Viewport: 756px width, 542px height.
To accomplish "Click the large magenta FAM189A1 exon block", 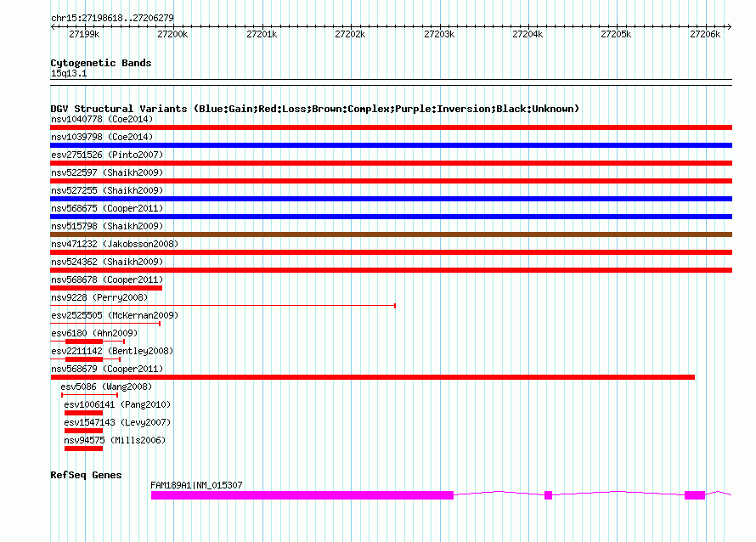I will pyautogui.click(x=302, y=495).
